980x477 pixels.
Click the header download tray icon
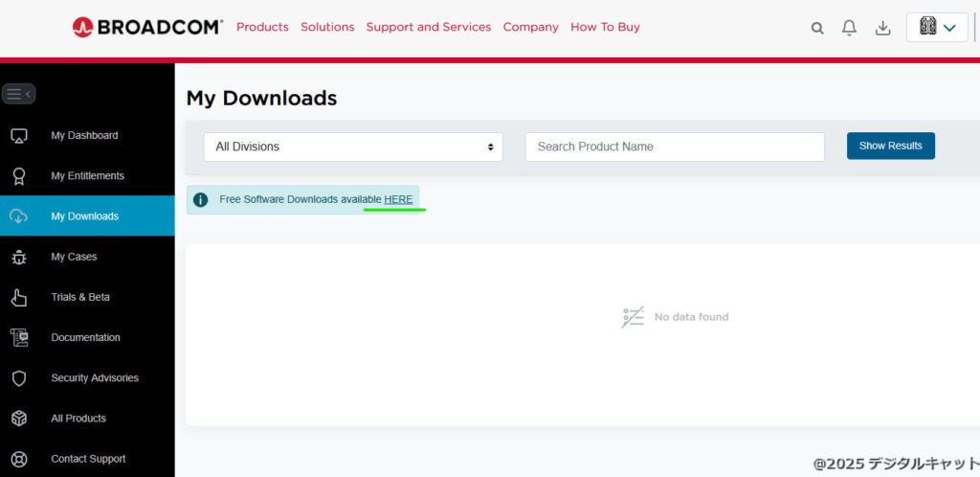pyautogui.click(x=882, y=28)
